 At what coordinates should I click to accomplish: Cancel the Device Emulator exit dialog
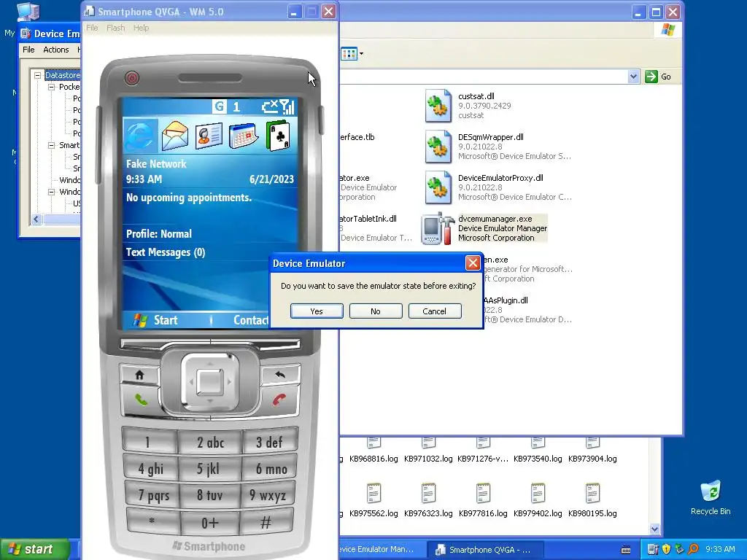(x=435, y=311)
